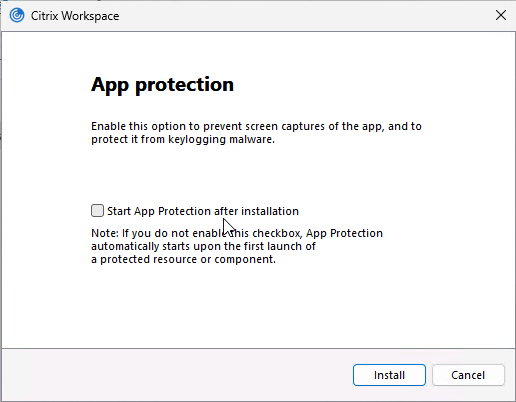Click the 'automatically starts upon the first launch' line
The height and width of the screenshot is (402, 516).
coord(203,246)
